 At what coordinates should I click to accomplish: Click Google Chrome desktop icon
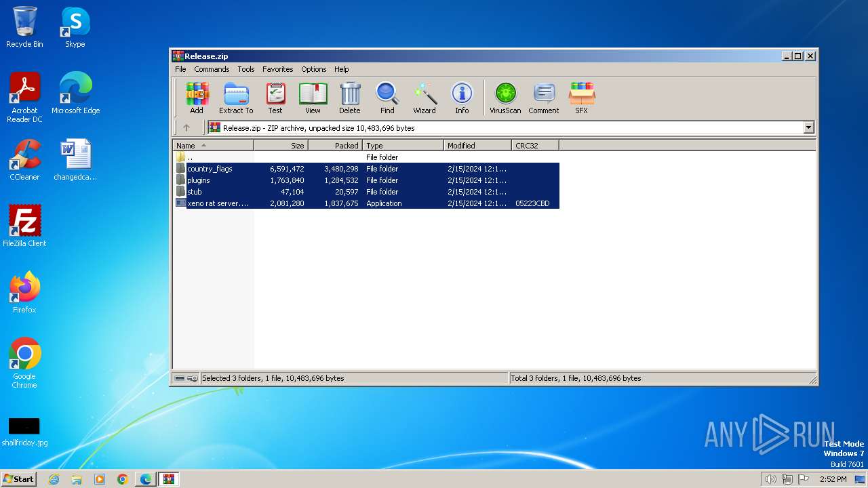pyautogui.click(x=24, y=363)
